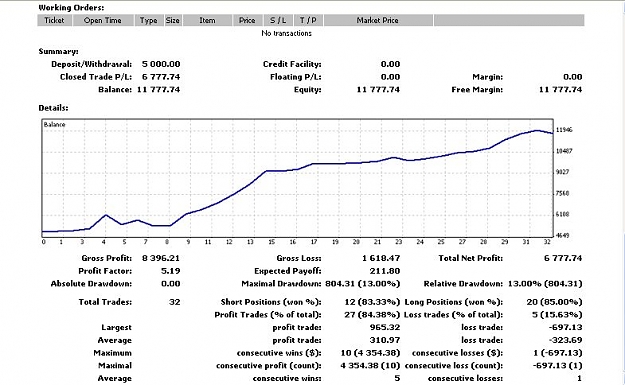The image size is (625, 385).
Task: Click the Summary heading
Action: pos(59,51)
